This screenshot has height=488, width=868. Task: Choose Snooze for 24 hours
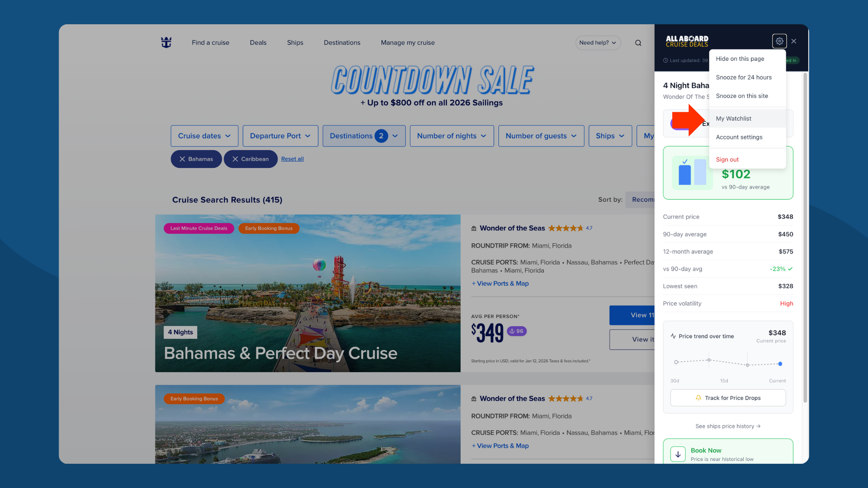743,77
